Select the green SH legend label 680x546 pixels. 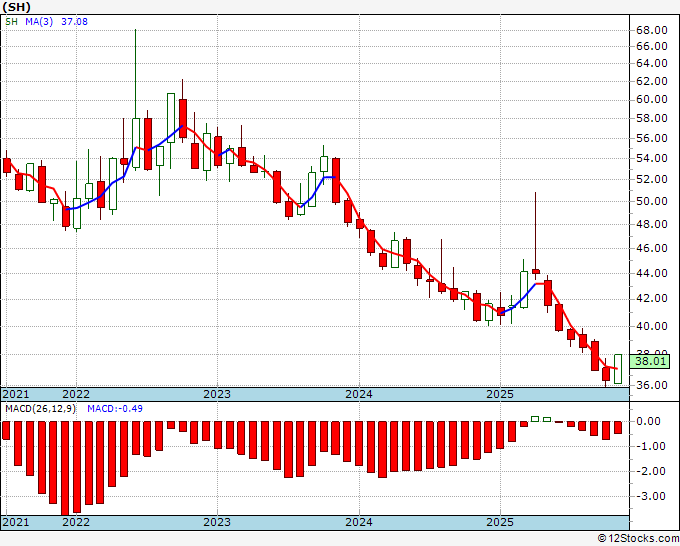coord(12,22)
